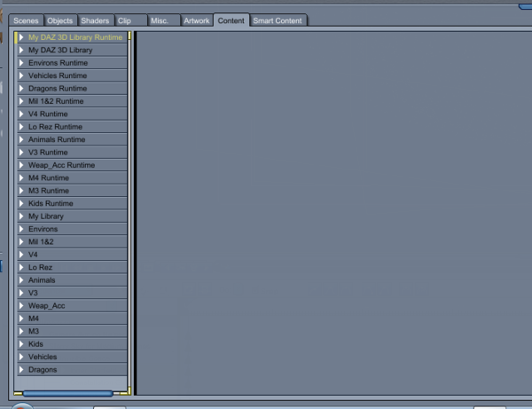The height and width of the screenshot is (409, 532).
Task: Open the Misc. tab
Action: (x=163, y=20)
